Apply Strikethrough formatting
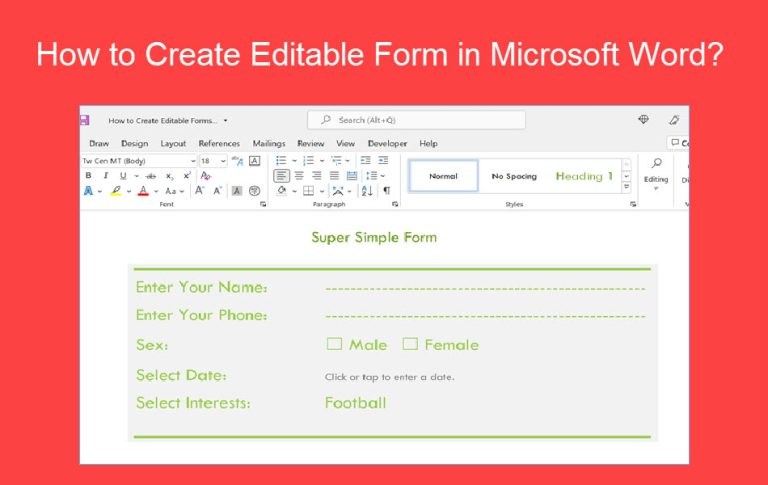This screenshot has height=485, width=768. click(151, 175)
